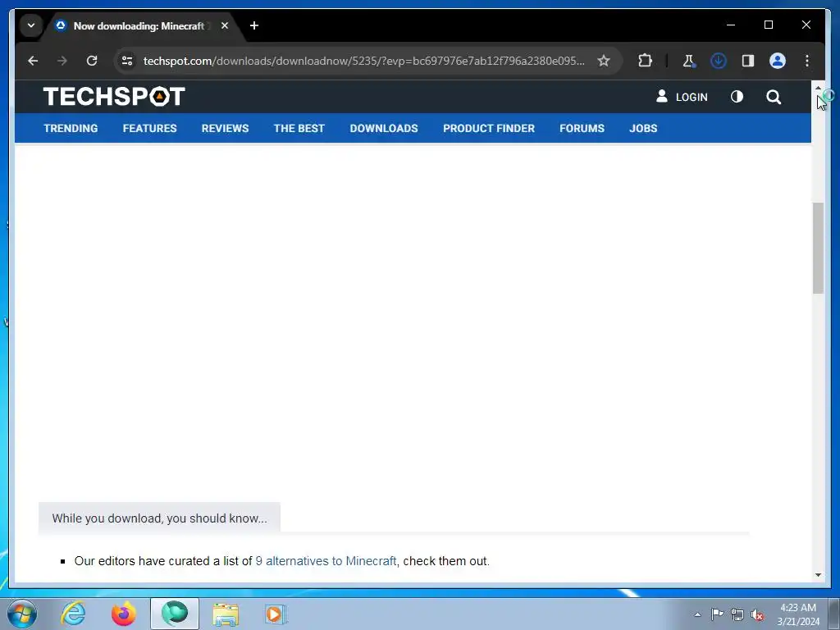The width and height of the screenshot is (840, 630).
Task: Open the TechSpot search magnifier
Action: [x=773, y=97]
